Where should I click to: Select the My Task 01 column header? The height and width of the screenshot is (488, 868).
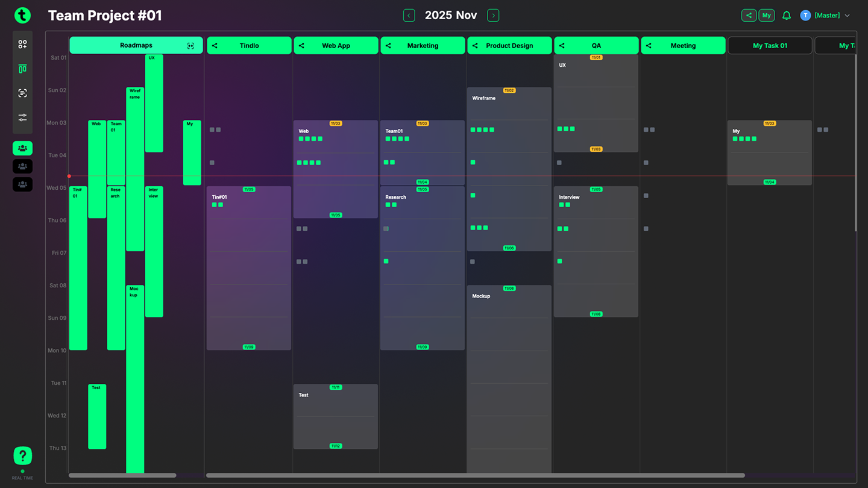click(770, 46)
